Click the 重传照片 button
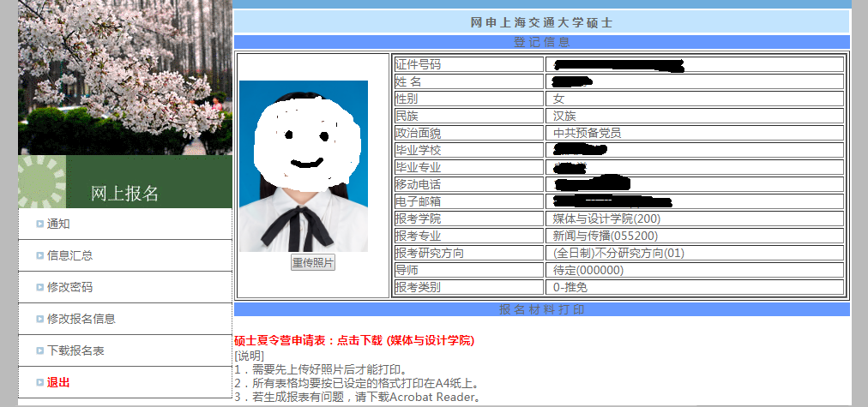 (313, 263)
